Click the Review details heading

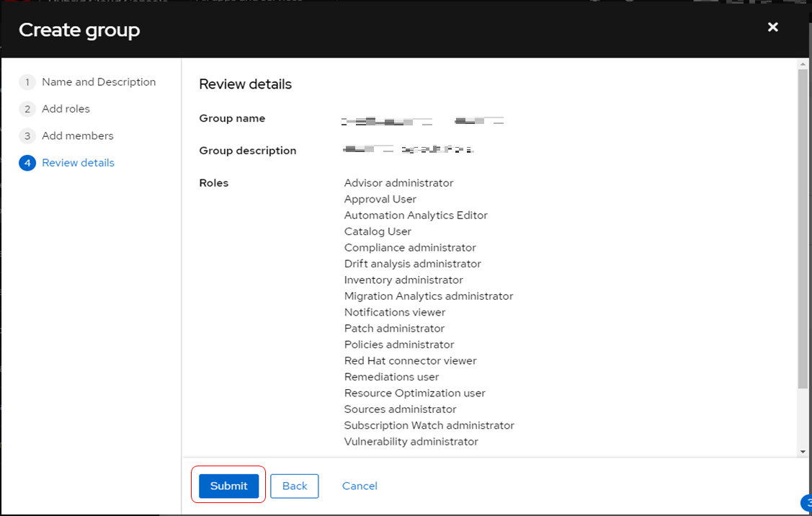point(246,84)
